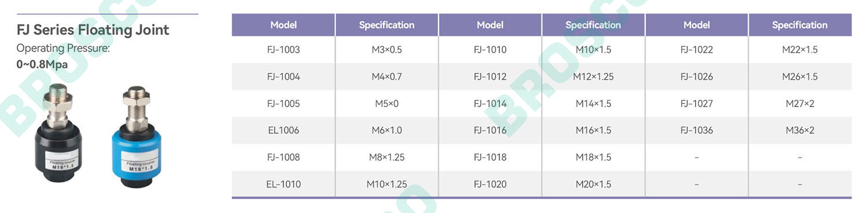Select the M36×2 specification cell
868x213 pixels.
tap(800, 130)
